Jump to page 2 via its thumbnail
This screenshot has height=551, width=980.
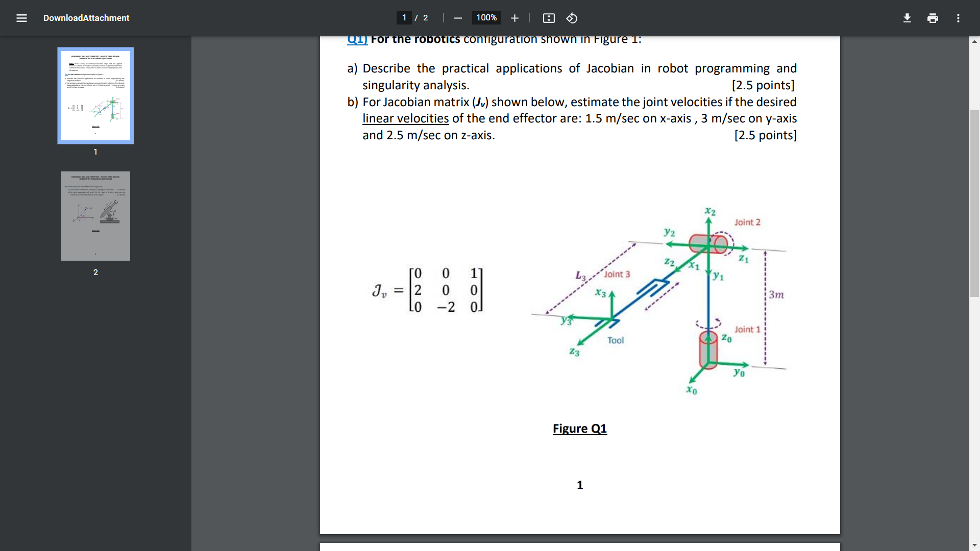tap(95, 215)
